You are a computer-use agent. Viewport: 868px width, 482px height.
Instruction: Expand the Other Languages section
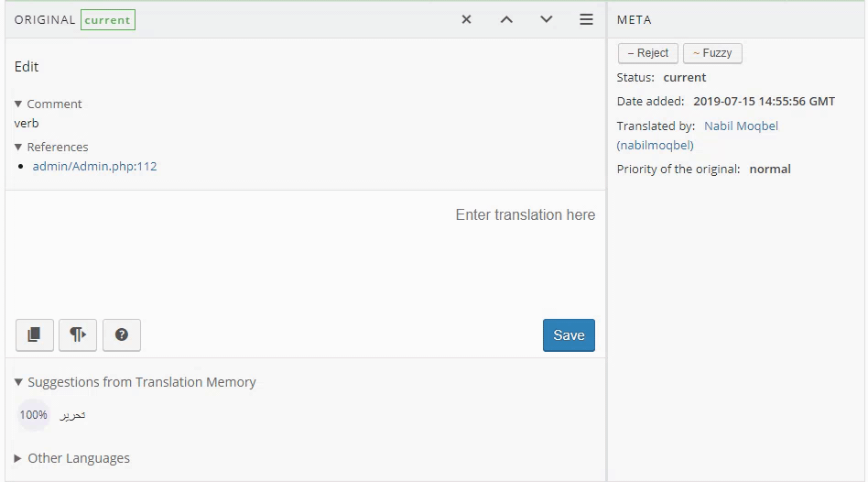(72, 458)
